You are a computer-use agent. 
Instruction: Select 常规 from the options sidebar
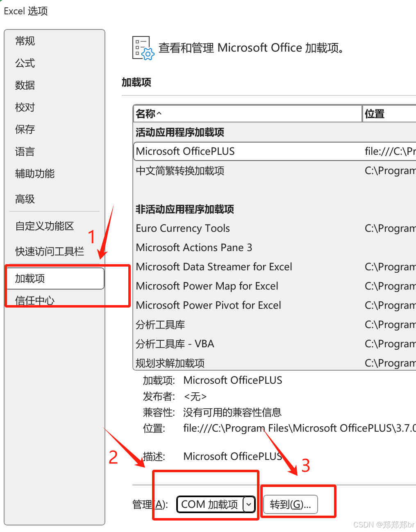(25, 41)
